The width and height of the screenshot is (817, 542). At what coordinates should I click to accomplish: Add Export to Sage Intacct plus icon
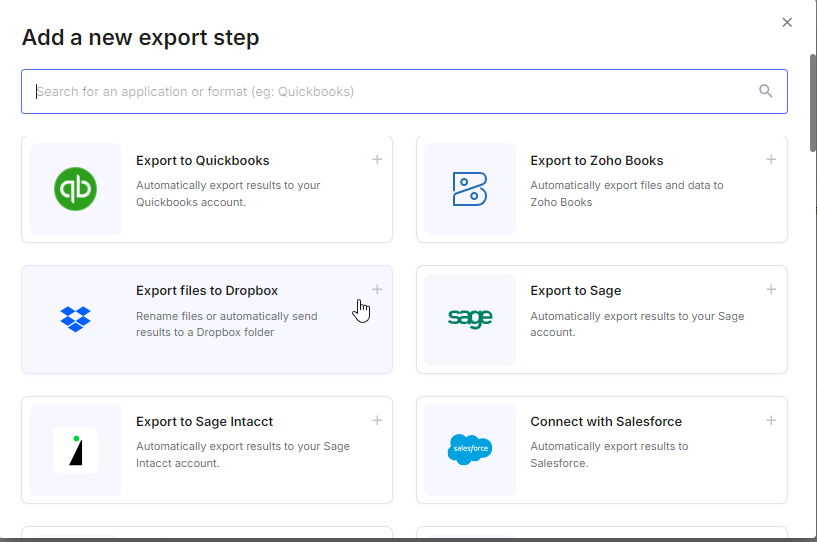pyautogui.click(x=377, y=420)
